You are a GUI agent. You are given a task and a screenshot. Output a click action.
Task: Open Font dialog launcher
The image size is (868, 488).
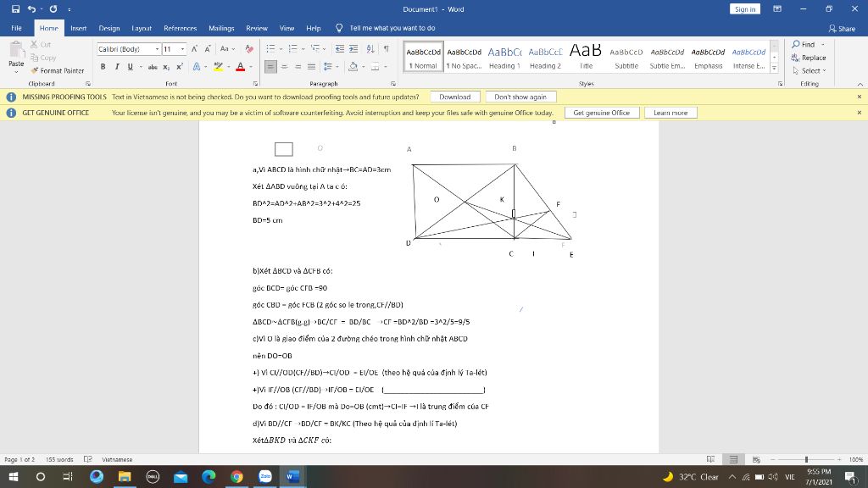click(x=255, y=84)
